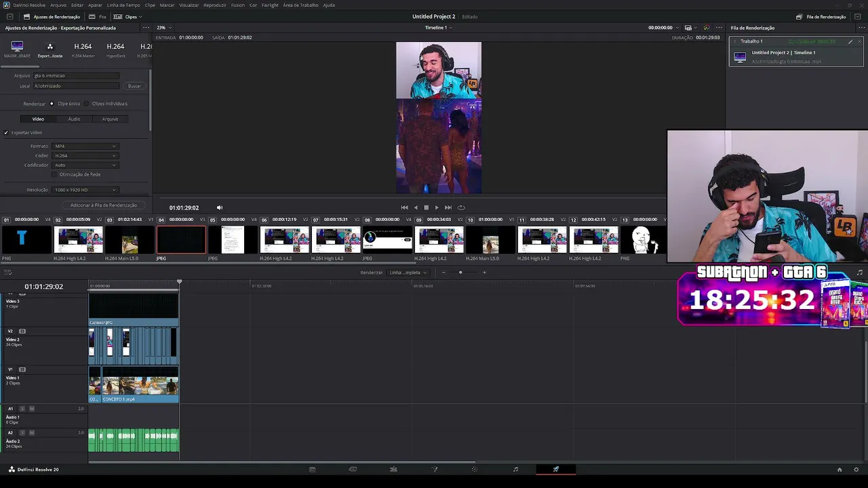Open the Timeline 1 selector dropdown
The width and height of the screenshot is (868, 488).
439,28
